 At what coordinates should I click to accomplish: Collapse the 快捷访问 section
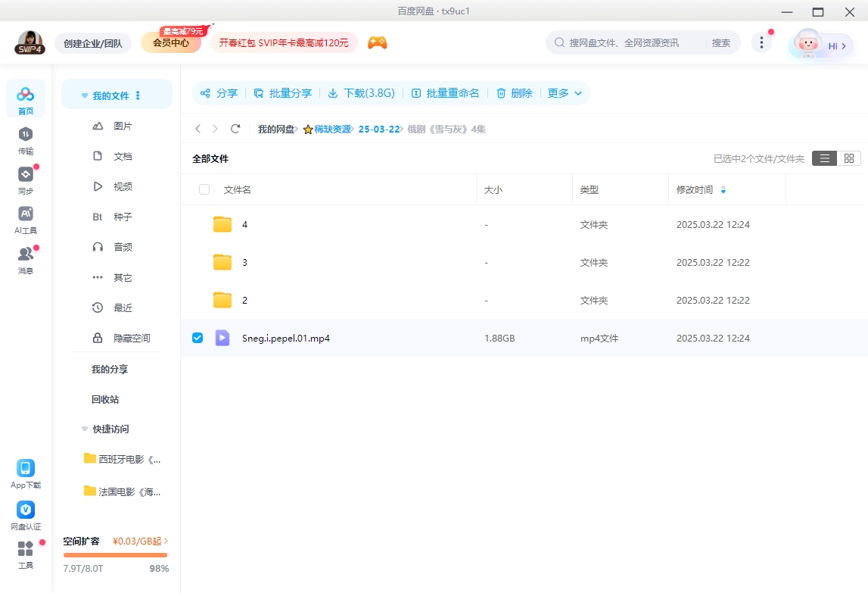tap(84, 429)
